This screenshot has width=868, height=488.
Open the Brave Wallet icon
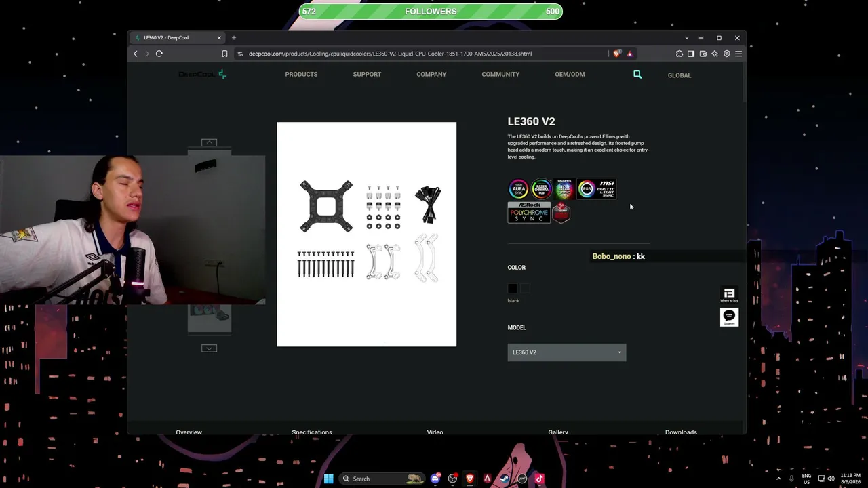tap(703, 54)
